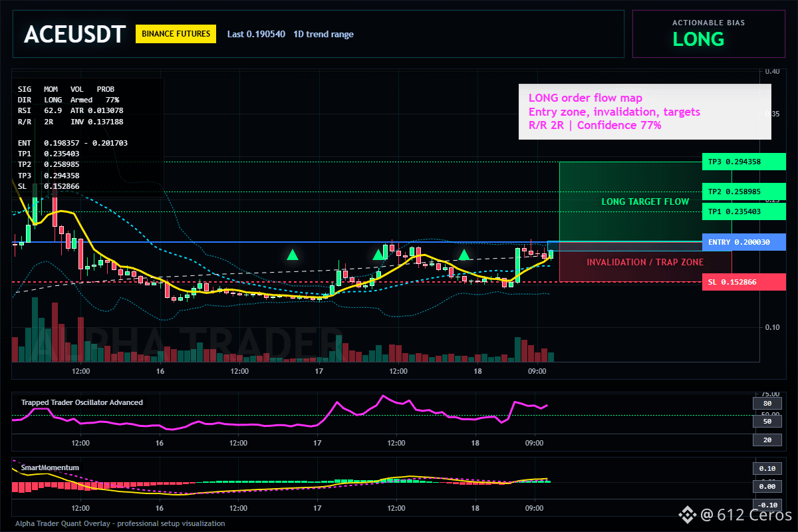Click the TP3 0.294358 price tag
The image size is (798, 532).
pos(743,162)
